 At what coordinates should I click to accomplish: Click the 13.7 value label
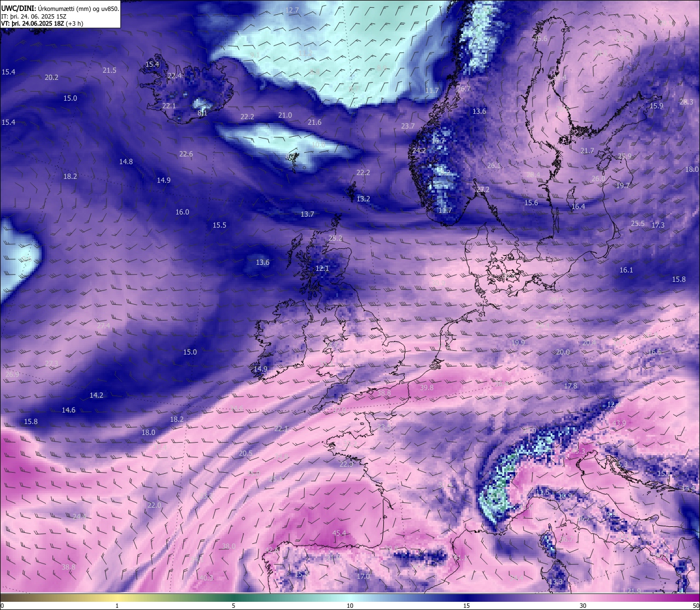307,214
